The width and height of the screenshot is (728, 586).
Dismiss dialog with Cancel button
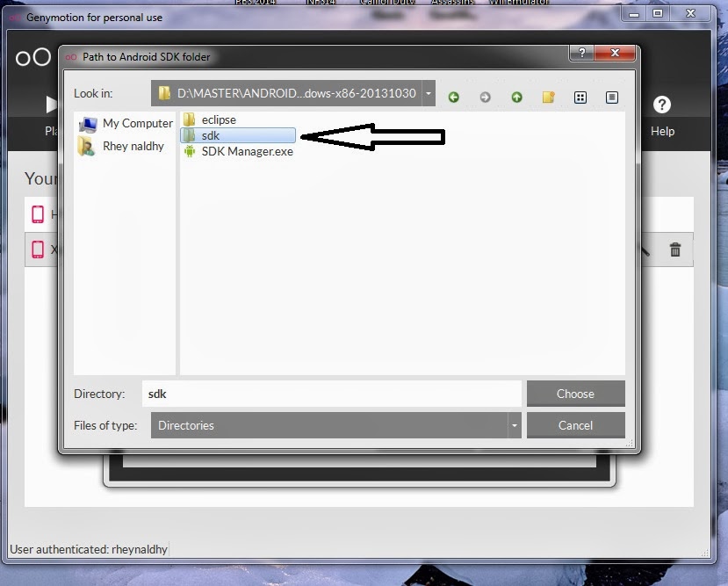[x=576, y=425]
